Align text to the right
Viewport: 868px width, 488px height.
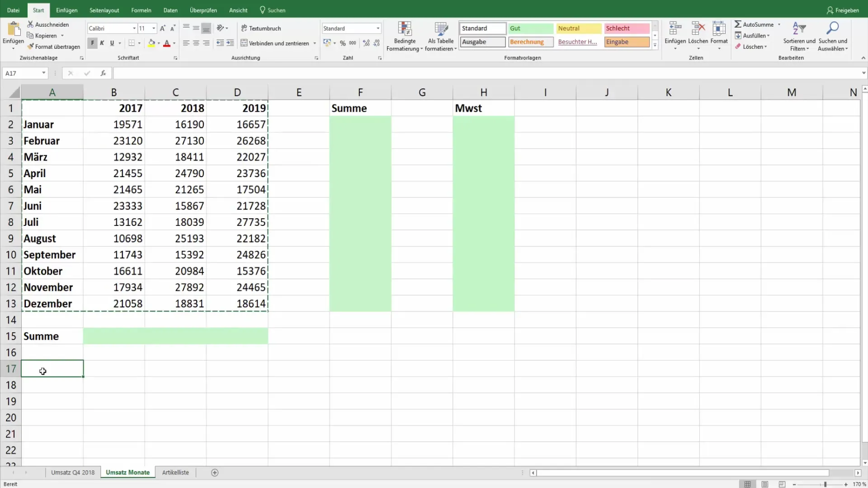pyautogui.click(x=206, y=43)
